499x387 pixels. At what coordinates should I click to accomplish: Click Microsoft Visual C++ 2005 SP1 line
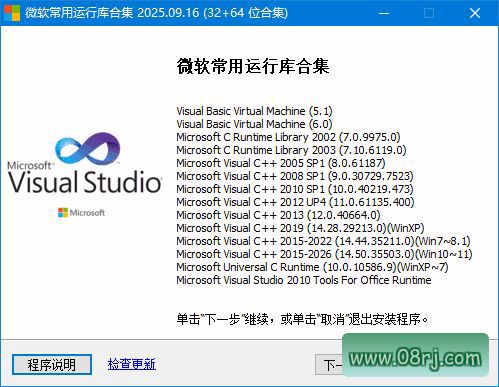click(x=281, y=163)
